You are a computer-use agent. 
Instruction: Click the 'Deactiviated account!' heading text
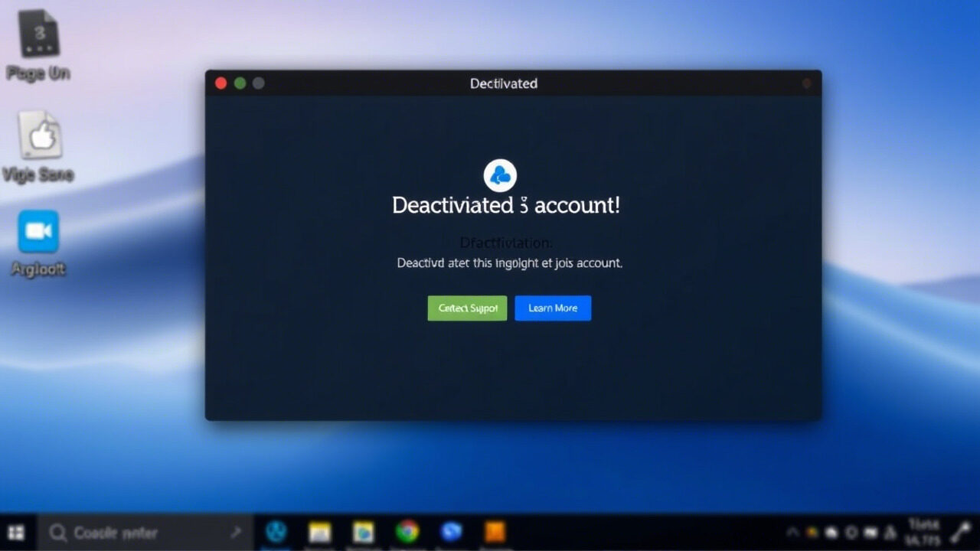click(506, 205)
